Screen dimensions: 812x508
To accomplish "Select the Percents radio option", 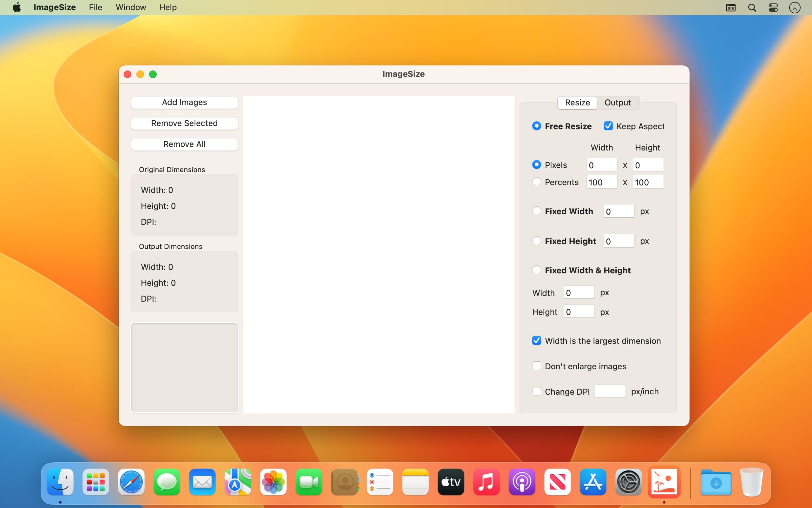I will [537, 182].
